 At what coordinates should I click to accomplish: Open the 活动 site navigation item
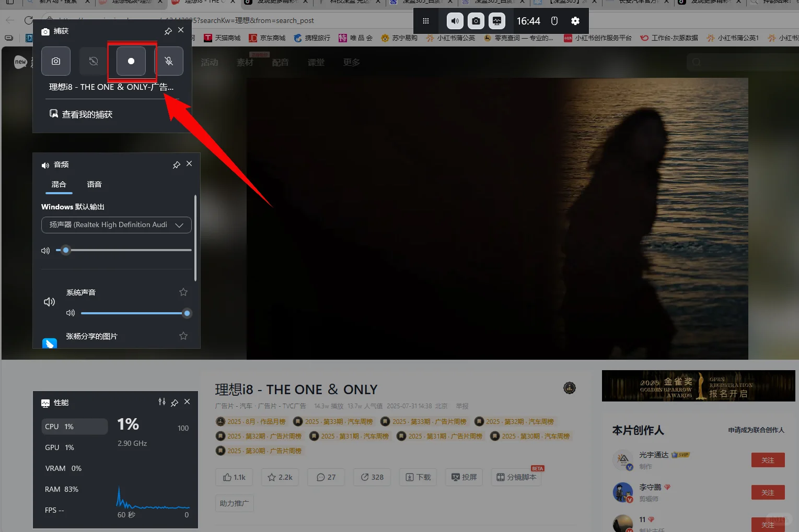pyautogui.click(x=210, y=63)
